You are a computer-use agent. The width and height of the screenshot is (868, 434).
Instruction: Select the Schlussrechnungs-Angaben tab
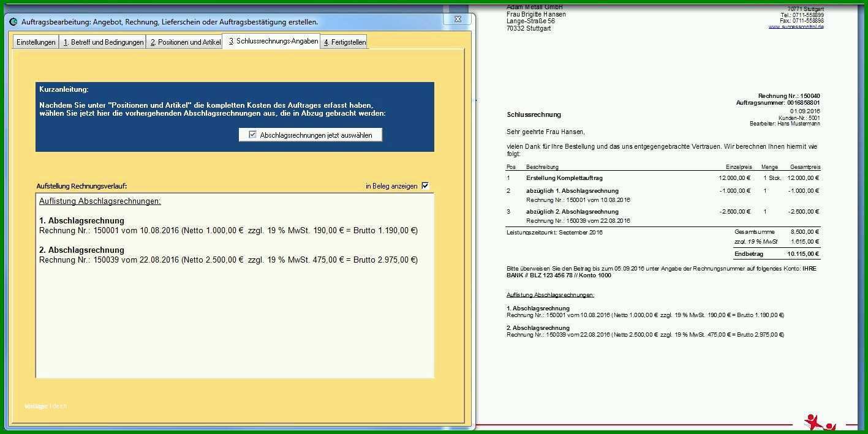[272, 41]
